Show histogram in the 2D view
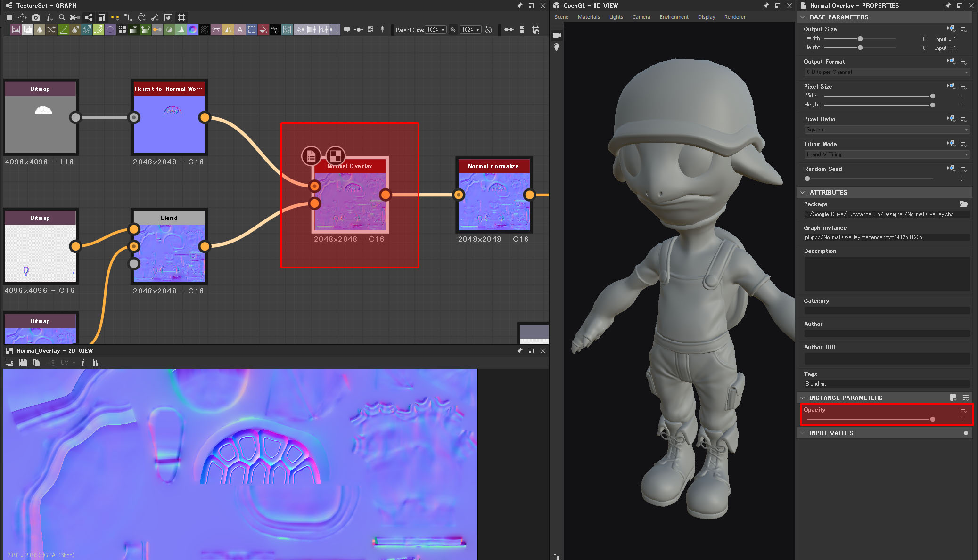 point(96,363)
